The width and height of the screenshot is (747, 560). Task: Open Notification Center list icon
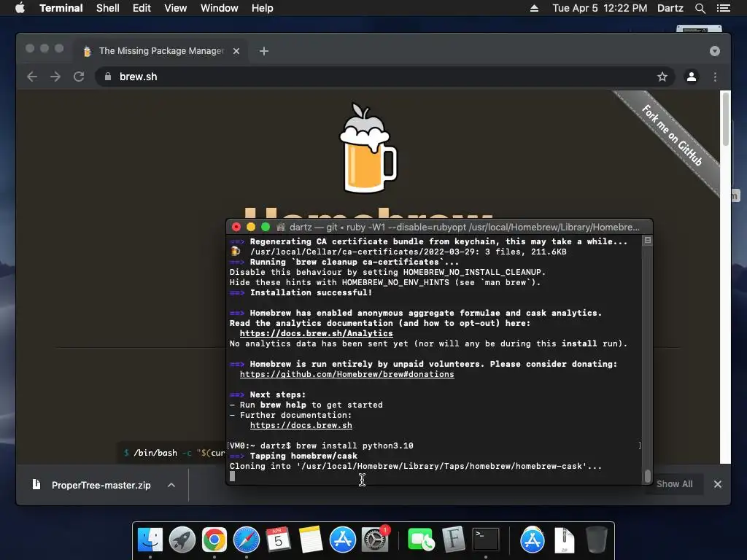(x=723, y=8)
